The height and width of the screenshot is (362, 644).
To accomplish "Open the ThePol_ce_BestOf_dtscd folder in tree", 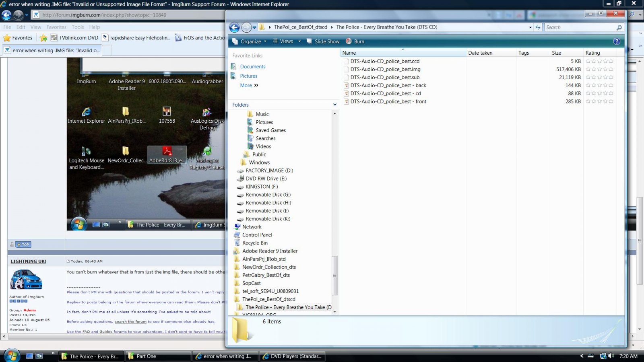I will [268, 299].
